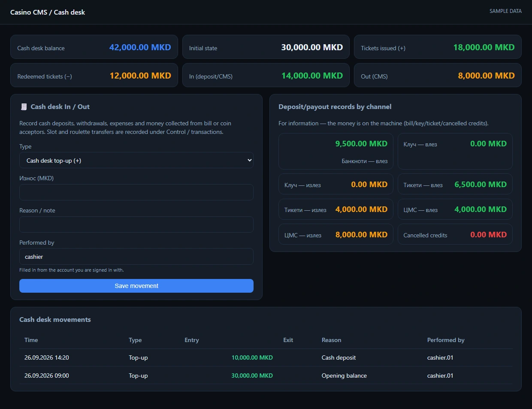
Task: Click the Casino CMS / Cash desk header title
Action: pyautogui.click(x=48, y=12)
